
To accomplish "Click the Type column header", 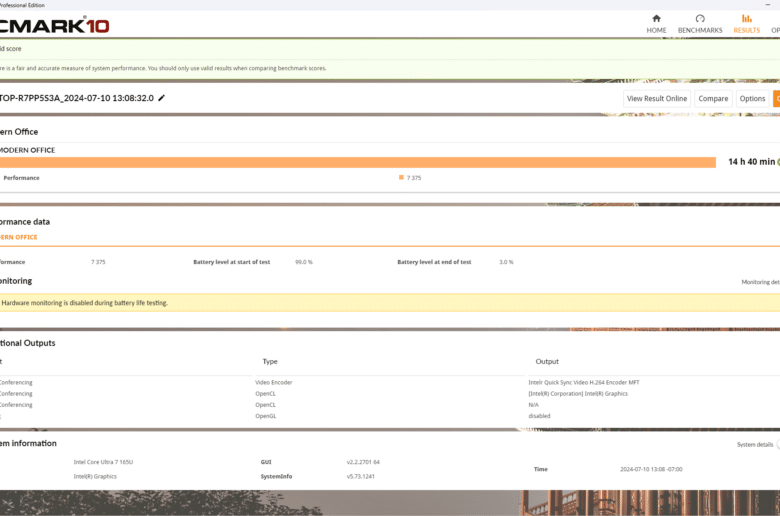I will 270,361.
